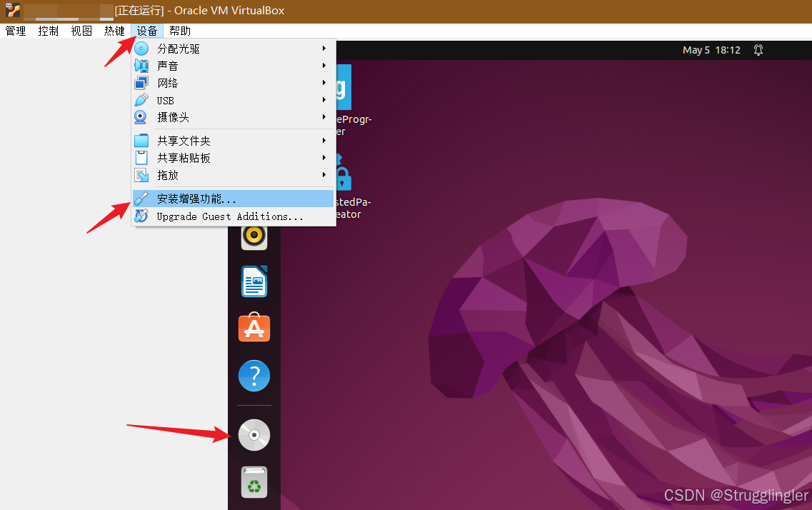Image resolution: width=812 pixels, height=510 pixels.
Task: Choose the 声音 menu entry
Action: point(233,66)
